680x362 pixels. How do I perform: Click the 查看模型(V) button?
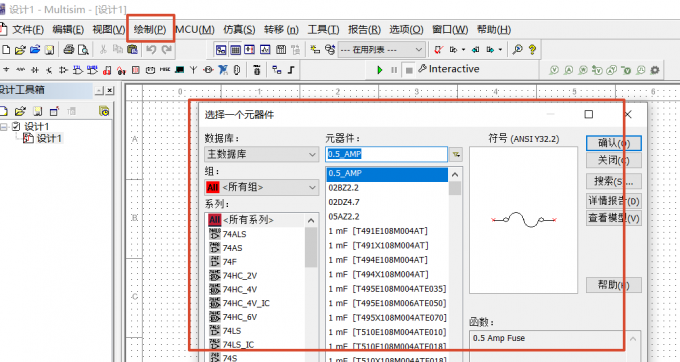click(613, 218)
